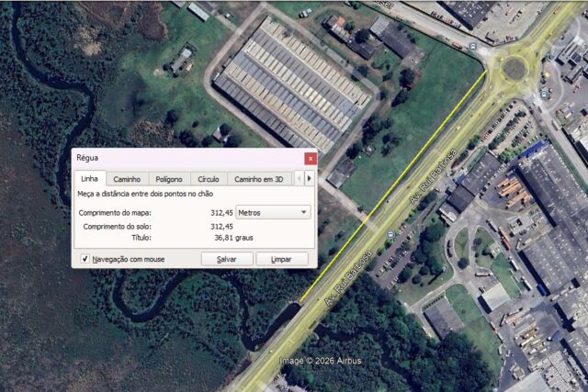Click the upper Av. Rui Barbosa road label
Screen dimensions: 588x392
point(433,176)
